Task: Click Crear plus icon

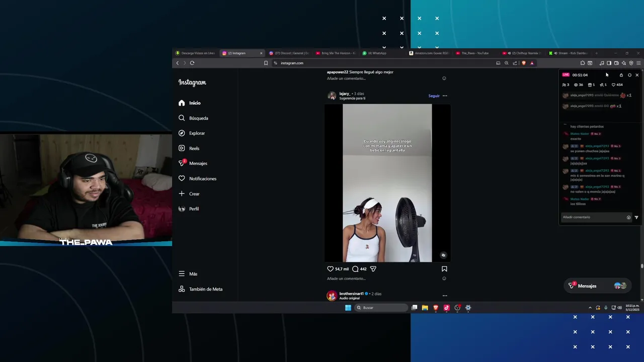Action: 182,194
